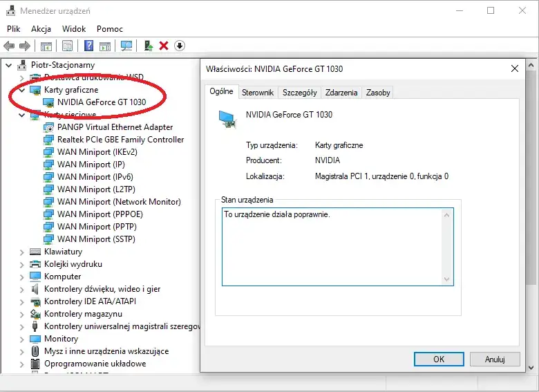Screen dimensions: 539x392
Task: Select WAN Miniport (PPTP)
Action: click(97, 227)
